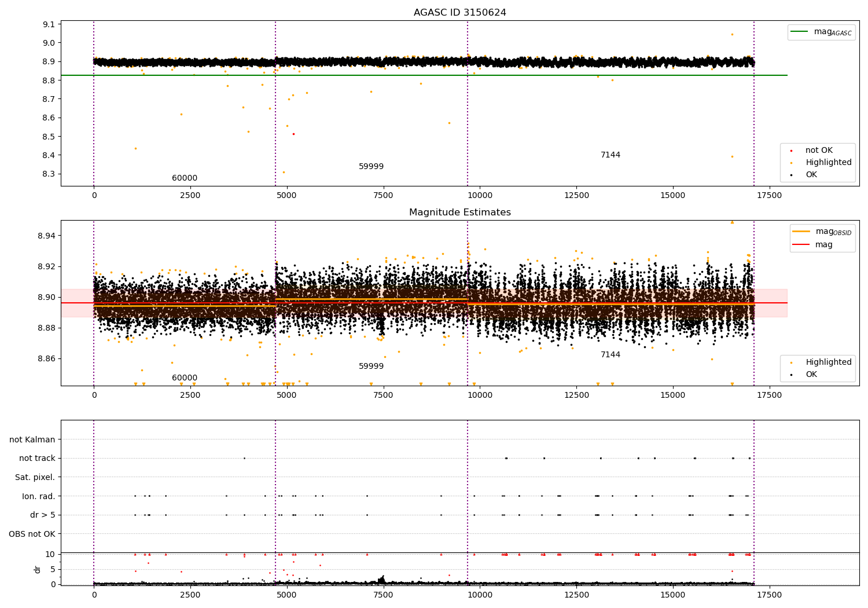The width and height of the screenshot is (868, 608).
Task: Click the 8.3 y-axis tick label
Action: [x=49, y=174]
